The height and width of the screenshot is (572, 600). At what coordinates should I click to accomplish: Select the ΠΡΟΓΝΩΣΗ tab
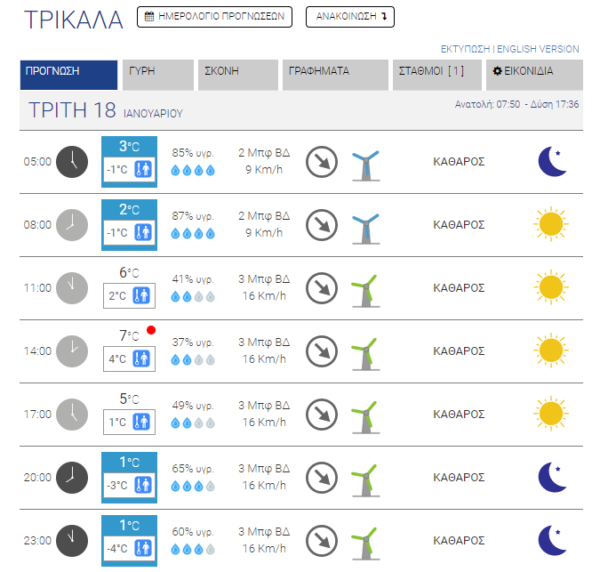[x=69, y=72]
